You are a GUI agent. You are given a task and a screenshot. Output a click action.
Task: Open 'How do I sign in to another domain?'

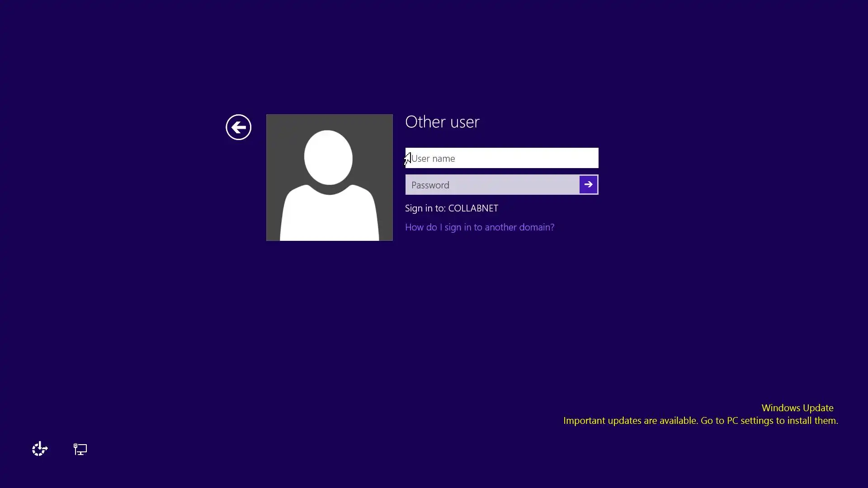pyautogui.click(x=479, y=227)
